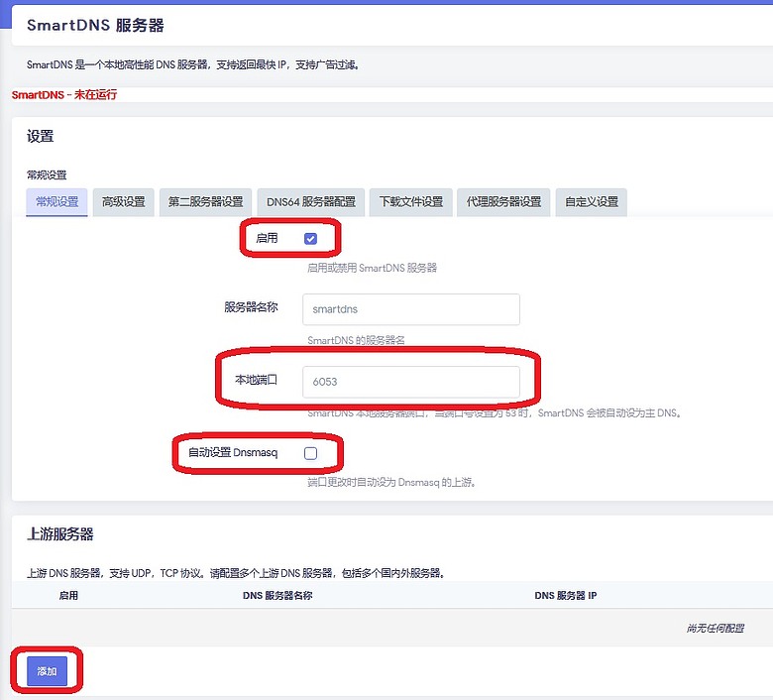
Task: Click the 上游服务器 section heading
Action: coord(60,533)
